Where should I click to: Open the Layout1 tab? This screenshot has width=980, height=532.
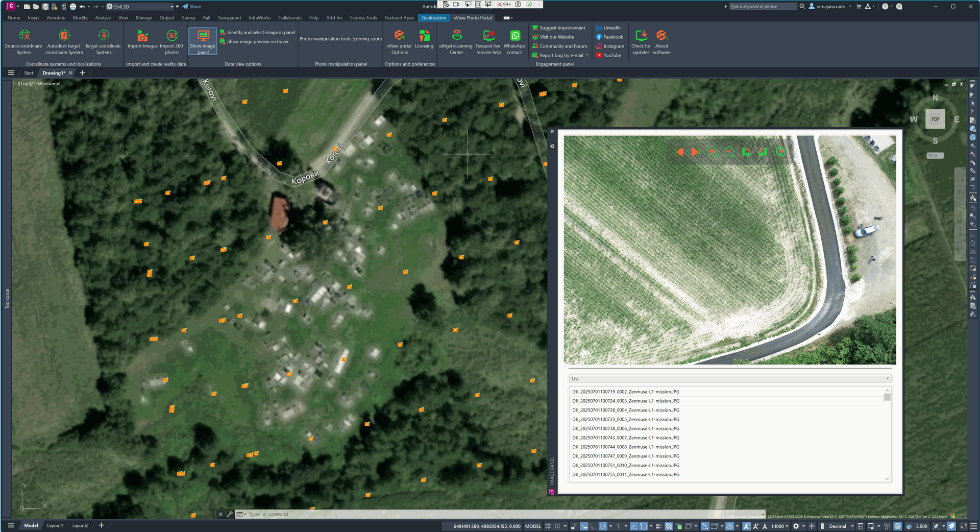(55, 525)
